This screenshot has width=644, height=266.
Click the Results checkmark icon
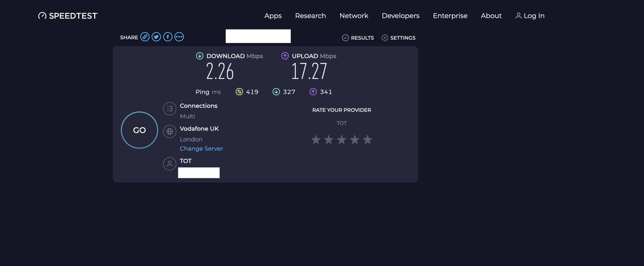[x=345, y=38]
